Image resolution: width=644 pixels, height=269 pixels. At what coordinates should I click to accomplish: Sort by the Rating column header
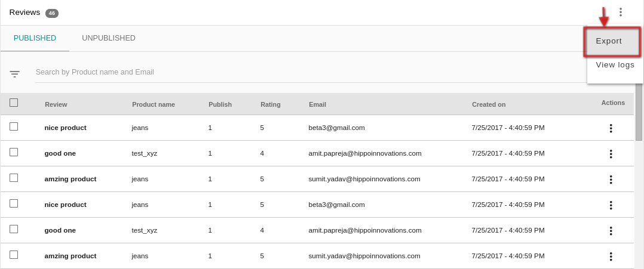pyautogui.click(x=270, y=104)
